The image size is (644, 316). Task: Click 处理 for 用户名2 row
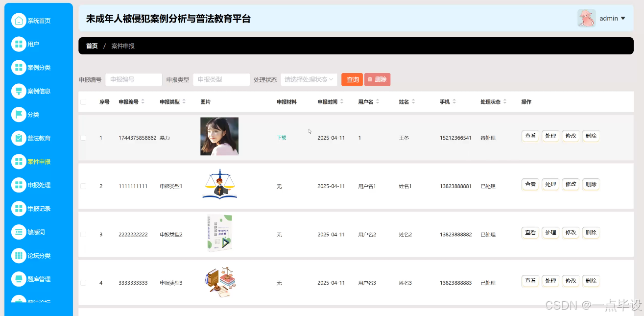coord(550,233)
